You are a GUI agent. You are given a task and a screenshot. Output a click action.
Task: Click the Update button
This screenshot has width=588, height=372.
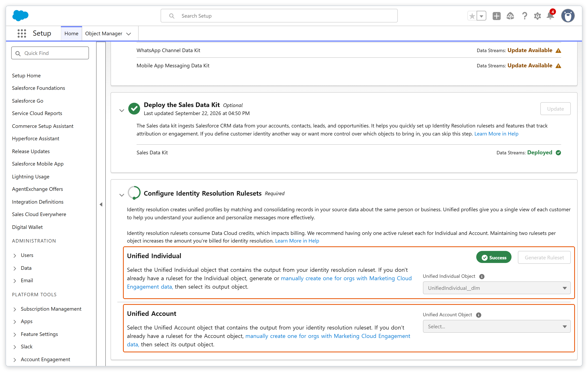coord(555,109)
